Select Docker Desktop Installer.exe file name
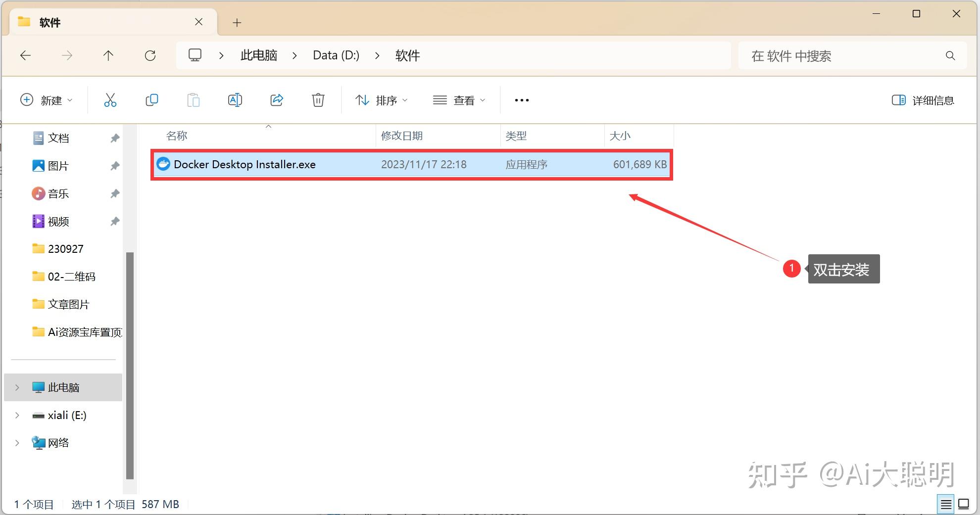Image resolution: width=980 pixels, height=515 pixels. [x=245, y=164]
